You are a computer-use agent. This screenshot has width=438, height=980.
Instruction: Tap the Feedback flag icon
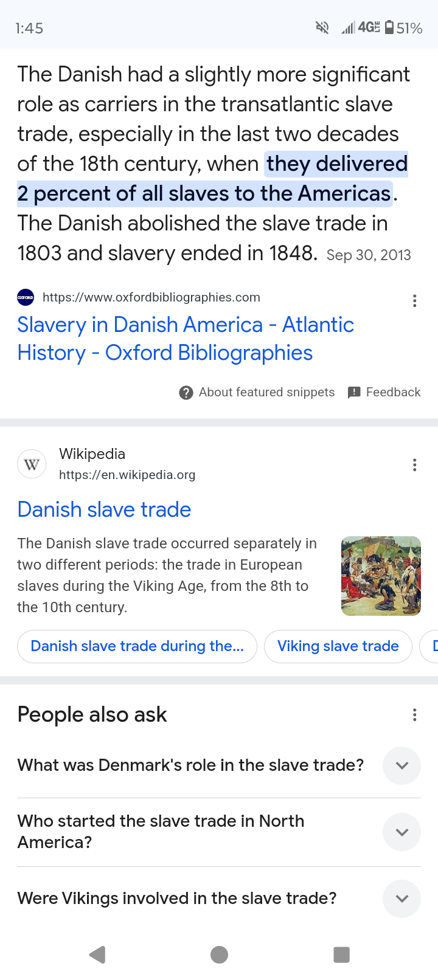(x=354, y=393)
